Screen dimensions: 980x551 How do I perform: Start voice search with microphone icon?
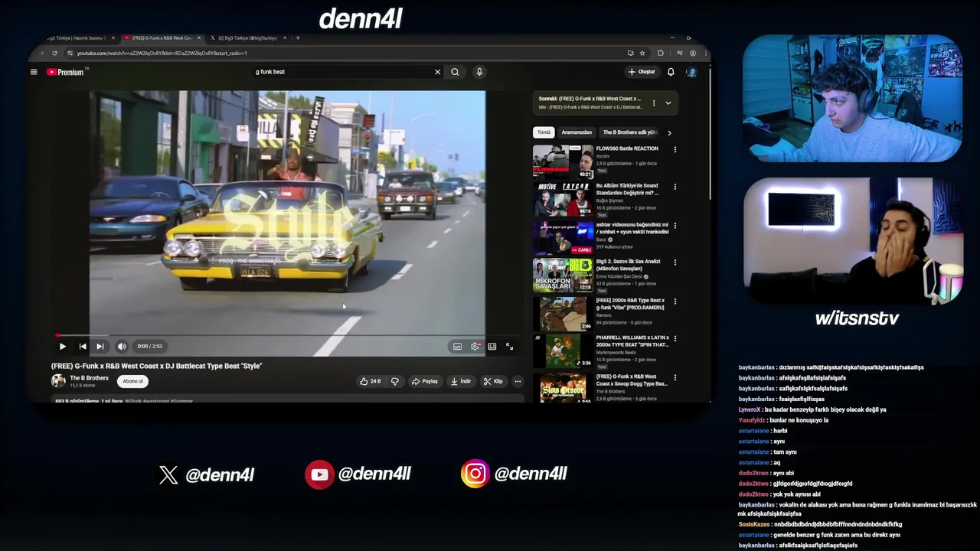[x=479, y=72]
